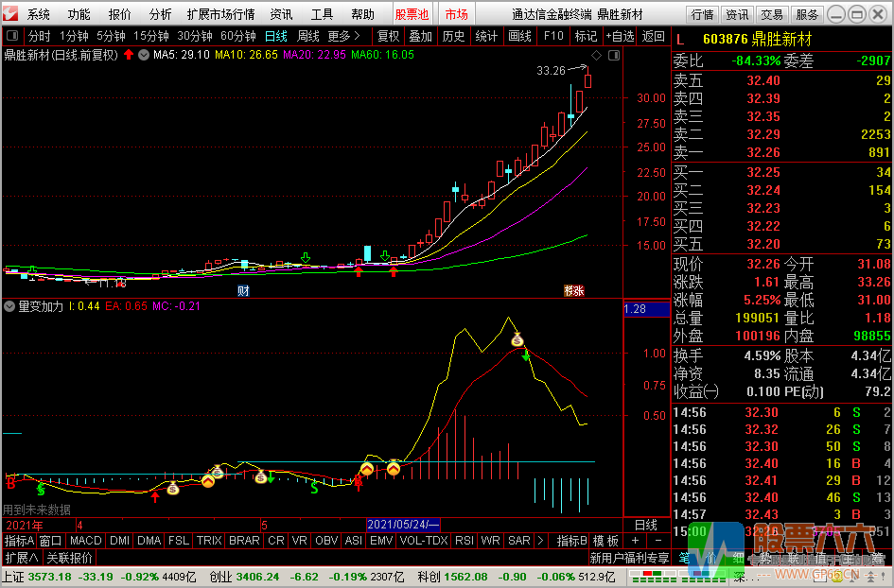Click the Tongdaxin app logo icon
This screenshot has width=894, height=588.
click(x=11, y=13)
